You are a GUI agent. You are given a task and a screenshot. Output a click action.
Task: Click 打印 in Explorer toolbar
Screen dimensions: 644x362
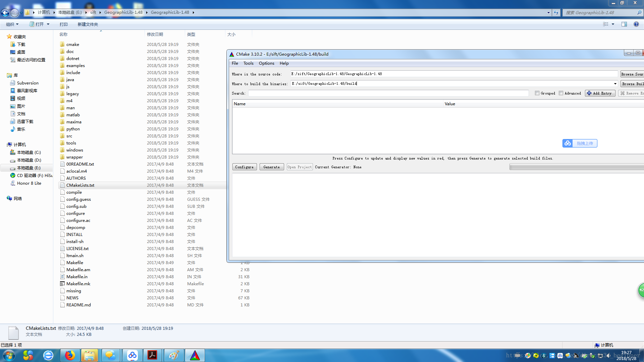tap(63, 24)
